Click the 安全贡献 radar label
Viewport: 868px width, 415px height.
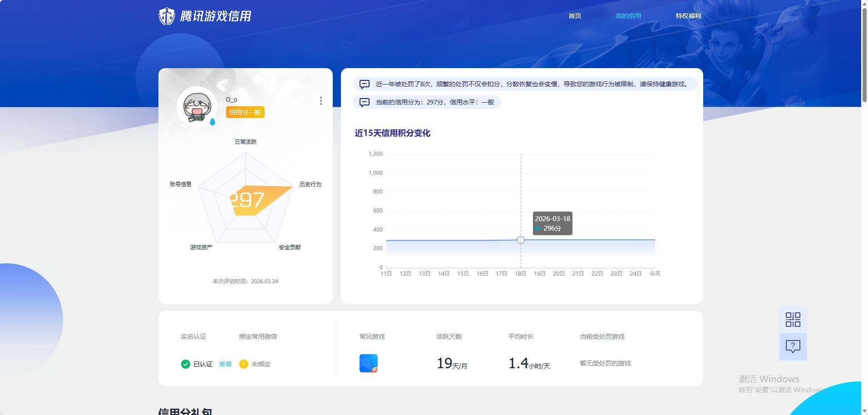coord(290,247)
